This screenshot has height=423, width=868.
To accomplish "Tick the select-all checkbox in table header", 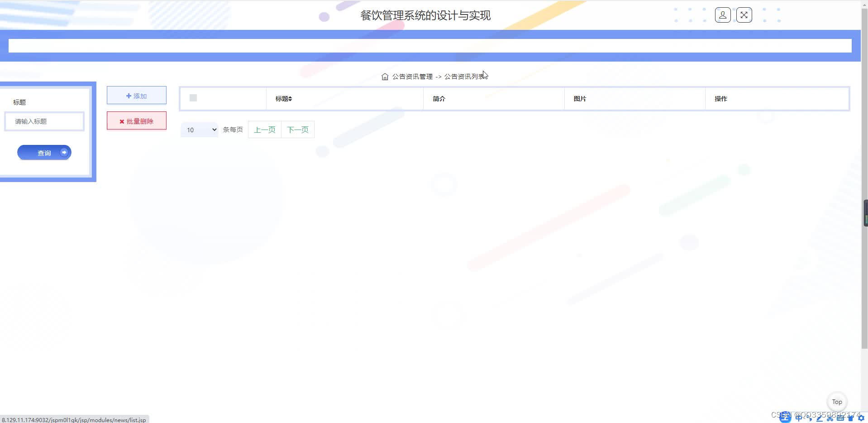I will [193, 98].
